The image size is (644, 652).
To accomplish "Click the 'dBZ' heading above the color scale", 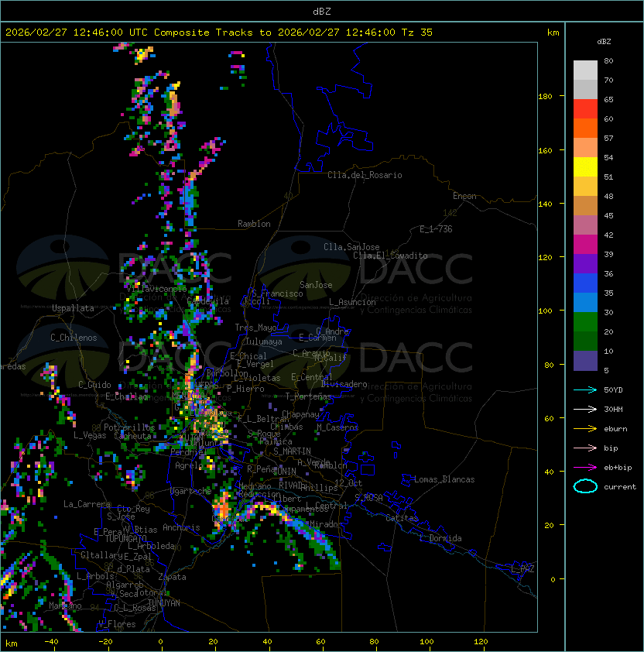I will coord(604,42).
